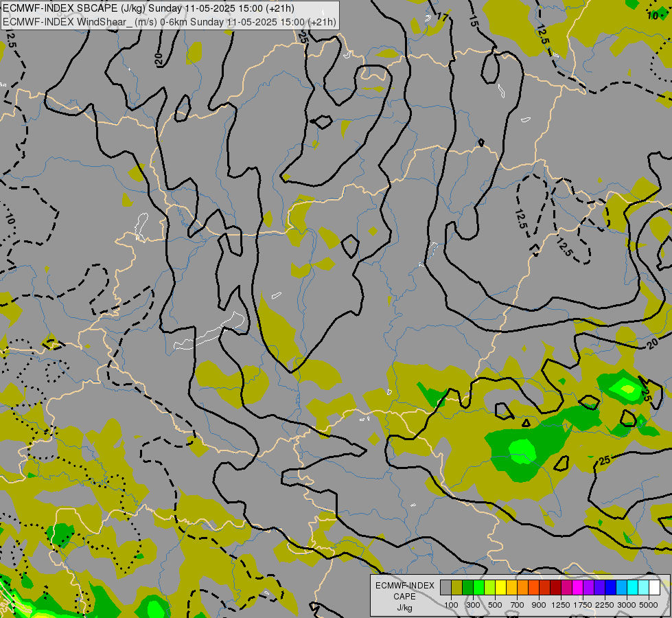Viewport: 672px width, 618px height.
Task: Pick the pale cyan legend swatch before 5000
Action: click(644, 587)
